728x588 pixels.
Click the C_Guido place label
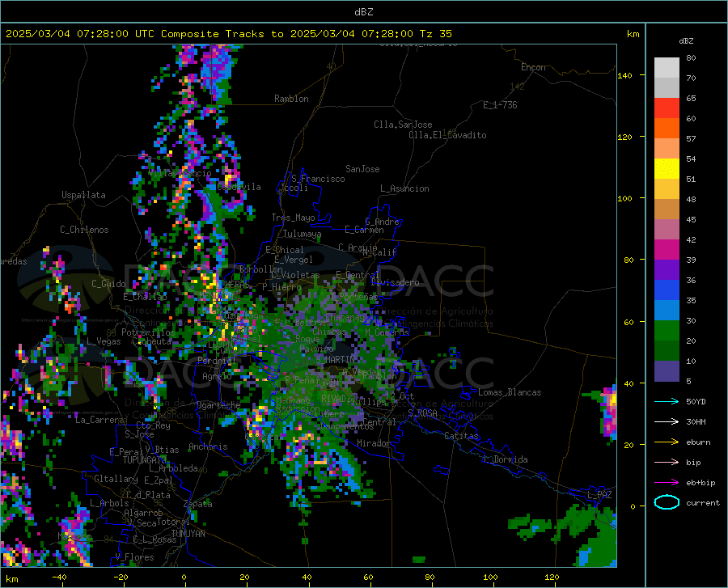[108, 284]
